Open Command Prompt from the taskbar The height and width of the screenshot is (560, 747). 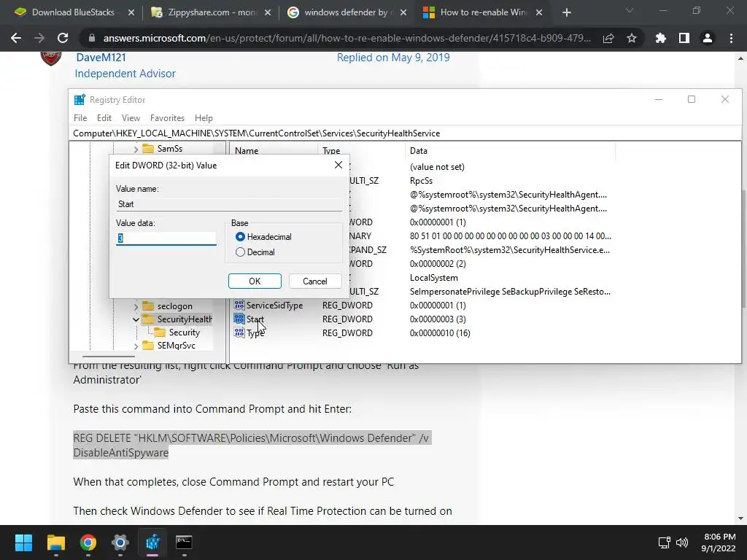pyautogui.click(x=184, y=542)
